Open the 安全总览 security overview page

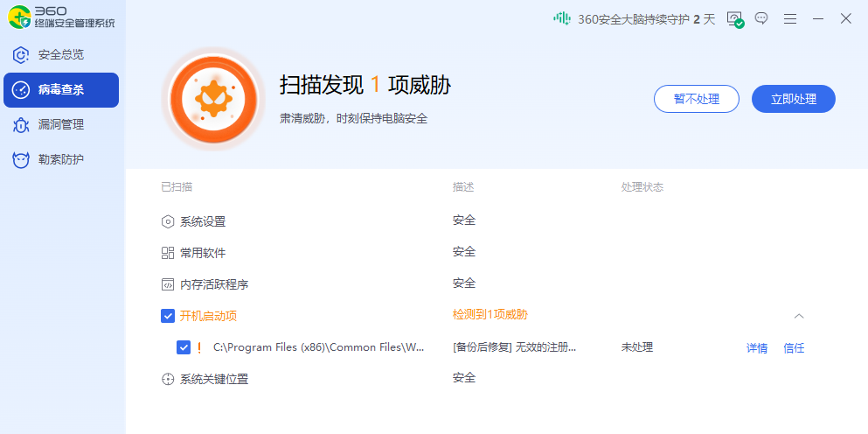pyautogui.click(x=61, y=54)
